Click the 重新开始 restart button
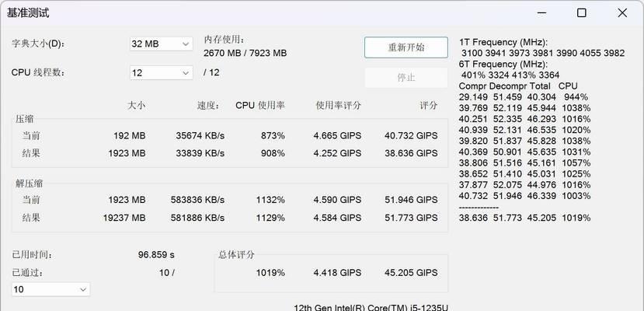 click(406, 47)
